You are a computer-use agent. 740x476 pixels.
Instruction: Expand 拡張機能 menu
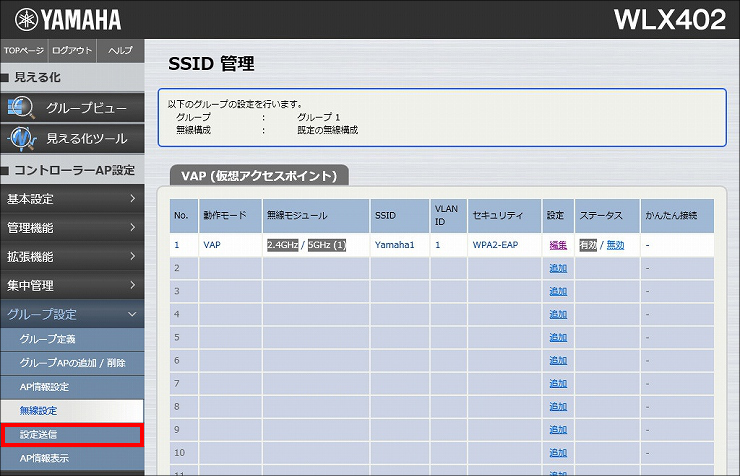[x=72, y=257]
